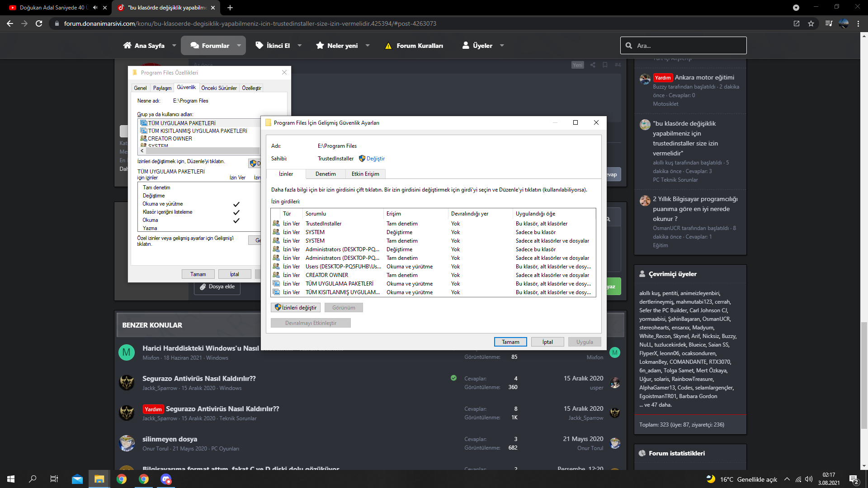The image size is (868, 488).
Task: Expand Ana Sayfa dropdown arrow
Action: coord(174,46)
